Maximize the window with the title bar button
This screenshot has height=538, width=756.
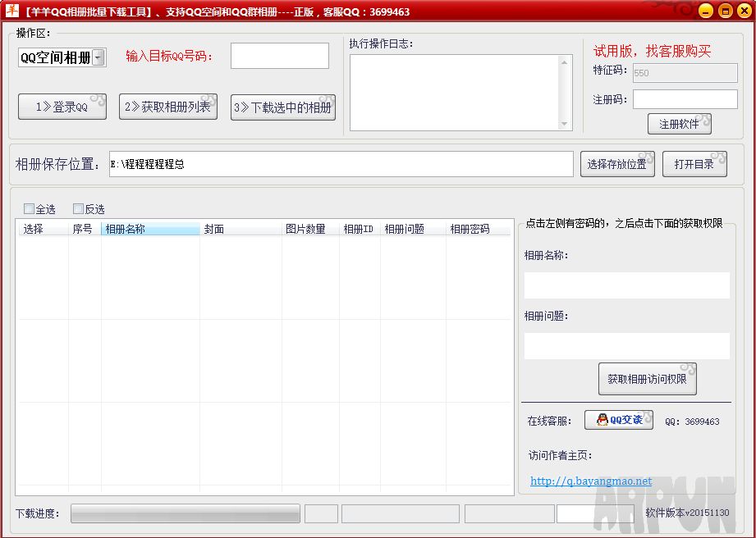coord(725,11)
